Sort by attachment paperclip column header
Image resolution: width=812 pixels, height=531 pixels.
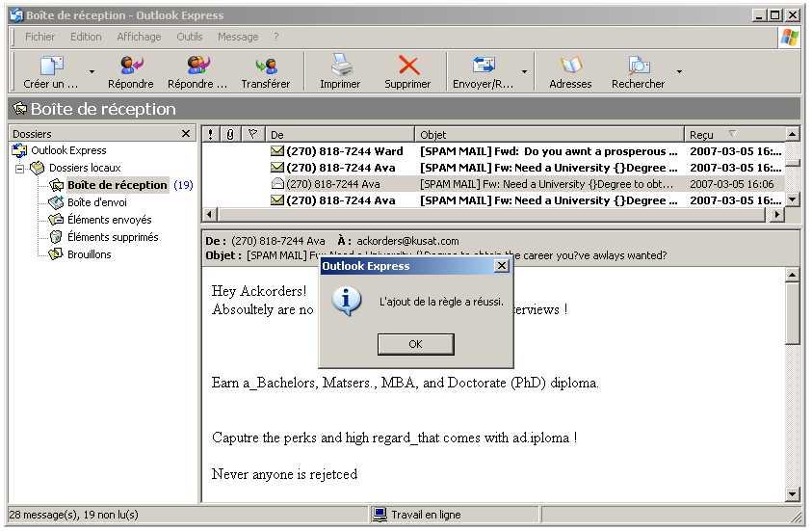(x=230, y=135)
